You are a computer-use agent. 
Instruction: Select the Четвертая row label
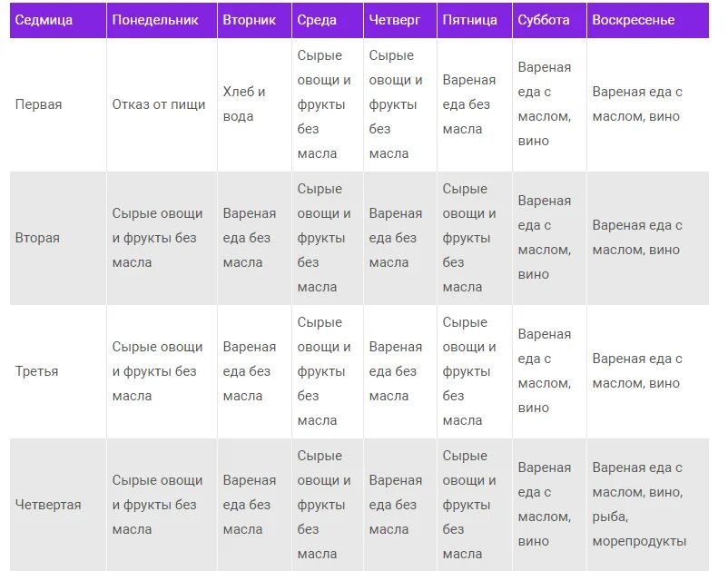click(x=58, y=505)
